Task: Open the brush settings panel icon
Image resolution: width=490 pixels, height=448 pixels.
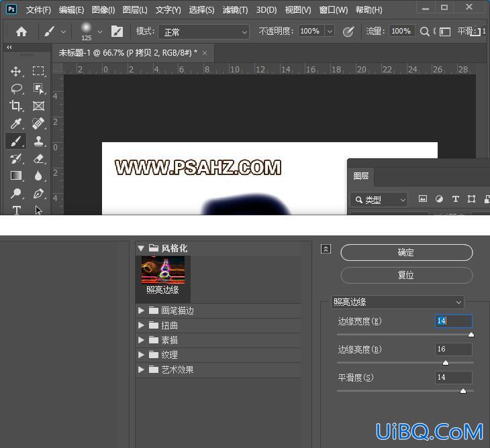Action: (x=117, y=32)
